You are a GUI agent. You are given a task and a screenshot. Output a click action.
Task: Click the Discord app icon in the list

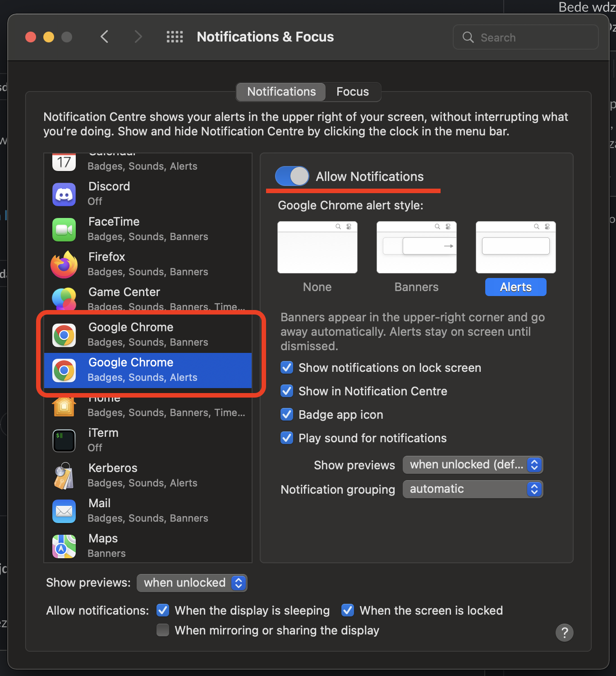point(64,194)
